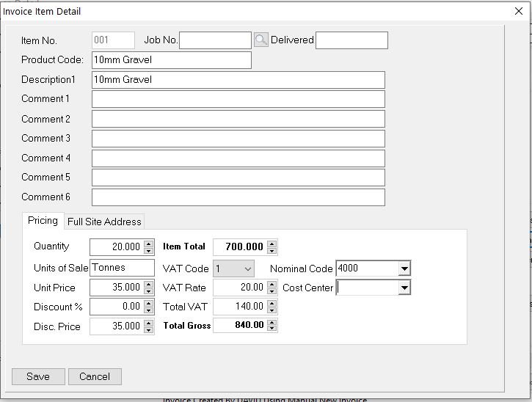Decrease Quantity with down spinner arrow
Viewport: 532px width, 402px height.
148,251
